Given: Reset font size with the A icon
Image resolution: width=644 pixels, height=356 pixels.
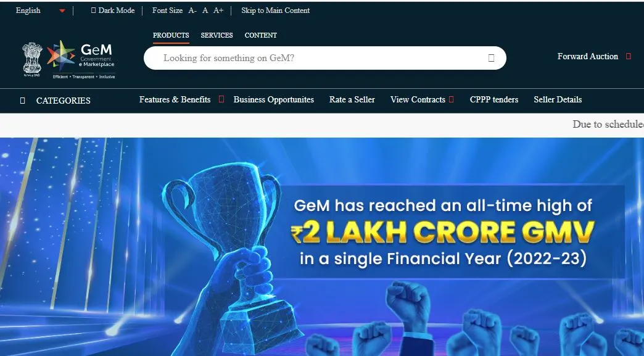Looking at the screenshot, I should coord(205,10).
